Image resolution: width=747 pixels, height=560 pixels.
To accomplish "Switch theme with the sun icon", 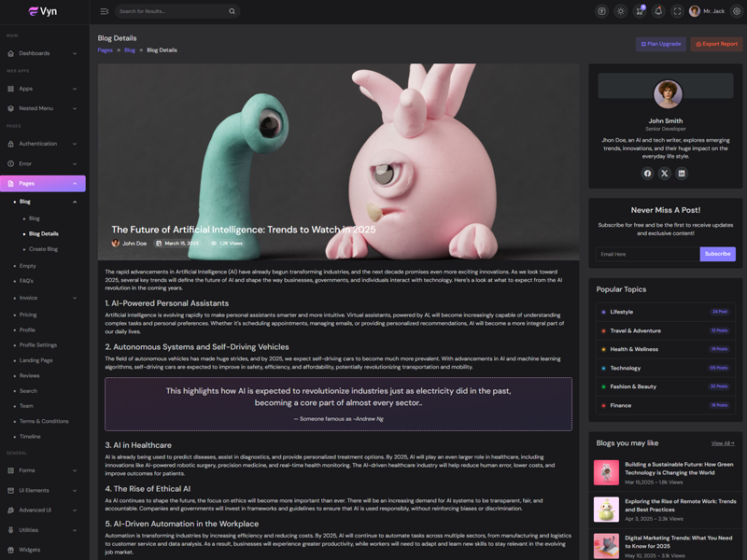I will tap(620, 11).
